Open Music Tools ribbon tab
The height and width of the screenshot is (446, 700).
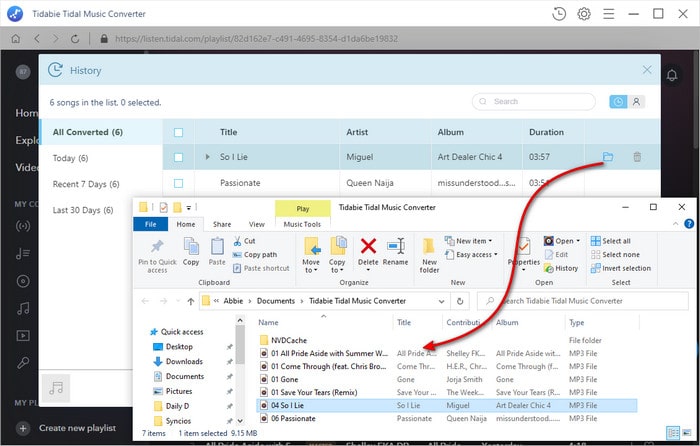click(x=302, y=224)
